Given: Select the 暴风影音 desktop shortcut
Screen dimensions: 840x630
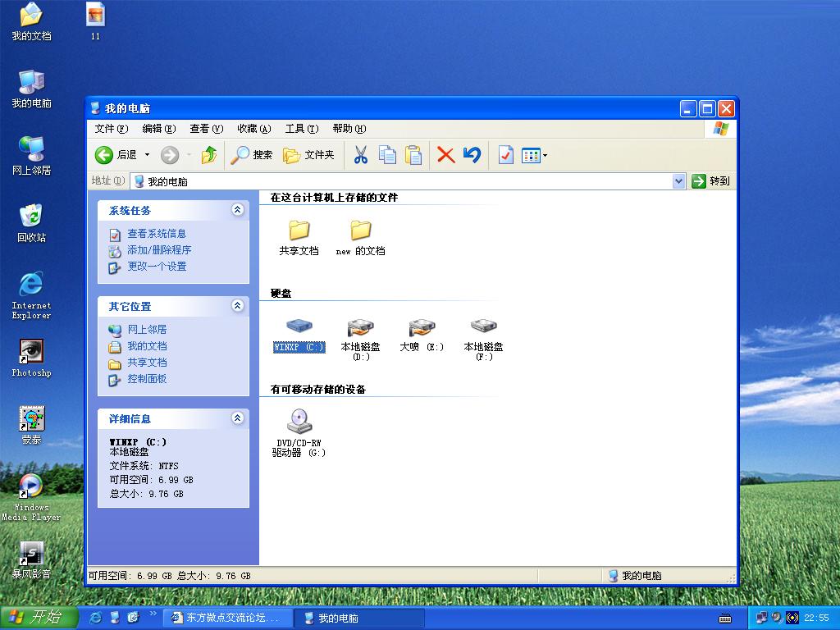Looking at the screenshot, I should 31,560.
